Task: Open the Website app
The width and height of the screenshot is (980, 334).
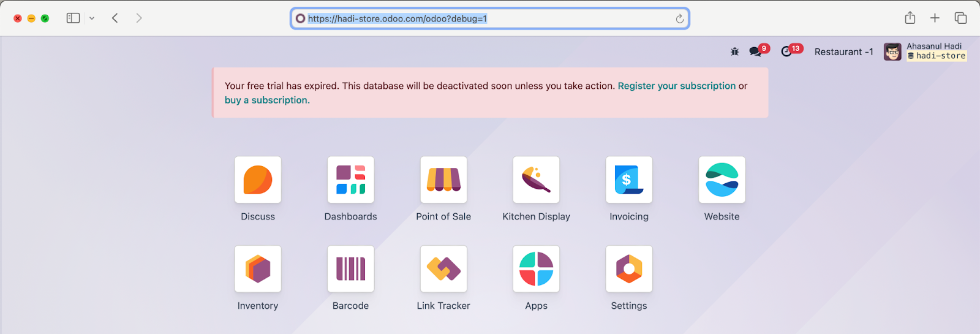Action: point(722,180)
